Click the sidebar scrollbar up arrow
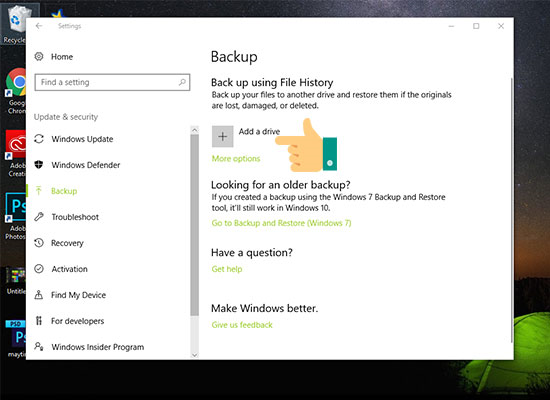Viewport: 550px width, 400px height. 195,130
